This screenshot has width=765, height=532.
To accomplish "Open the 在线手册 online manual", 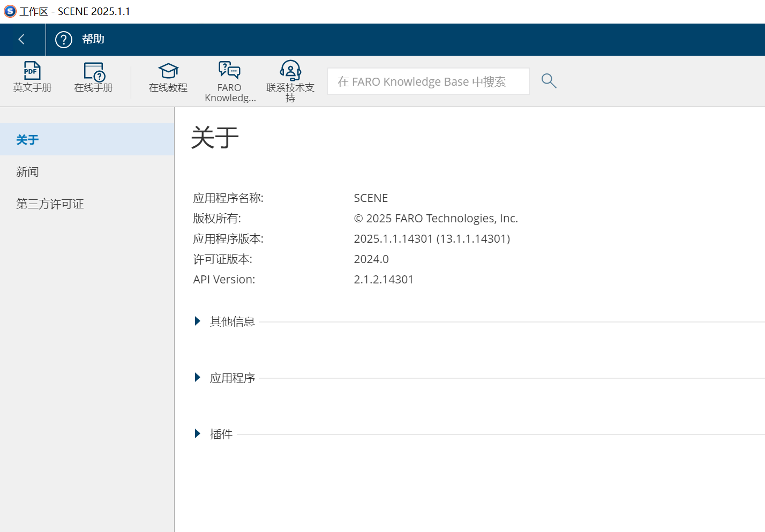I will click(x=94, y=79).
